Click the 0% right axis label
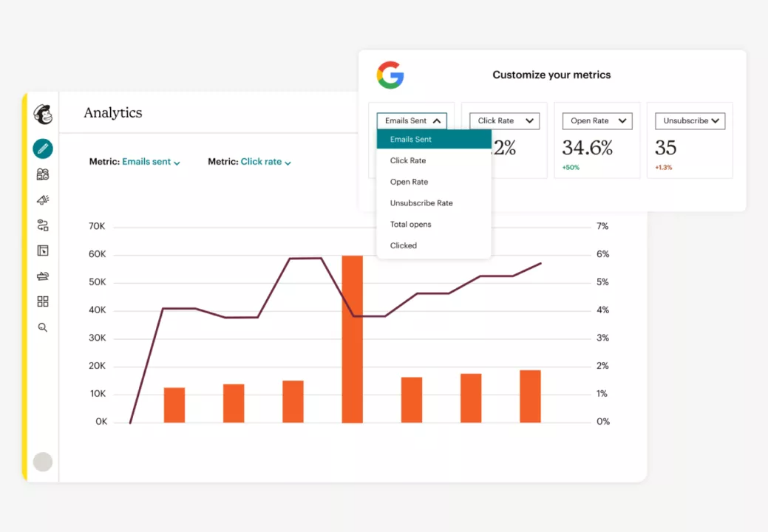This screenshot has height=532, width=768. (x=603, y=421)
